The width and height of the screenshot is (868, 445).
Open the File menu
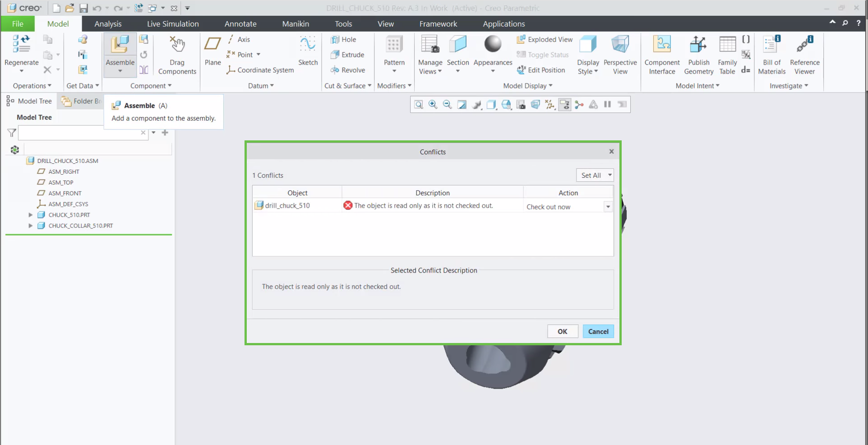click(18, 24)
